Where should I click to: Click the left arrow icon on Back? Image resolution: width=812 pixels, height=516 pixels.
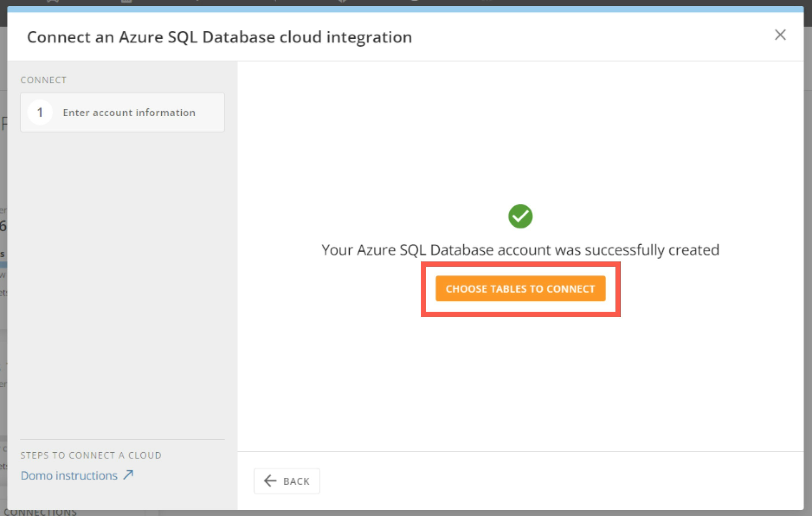[x=270, y=481]
